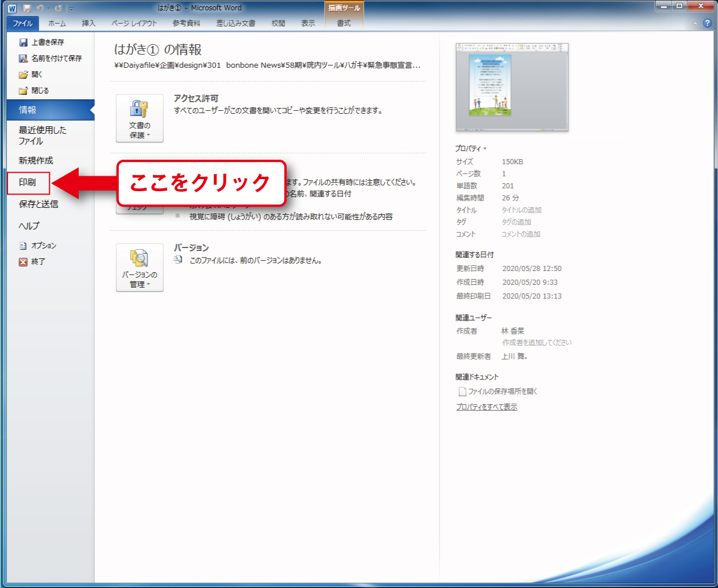Click 印刷 in the backstage menu
The image size is (718, 588).
click(x=28, y=183)
